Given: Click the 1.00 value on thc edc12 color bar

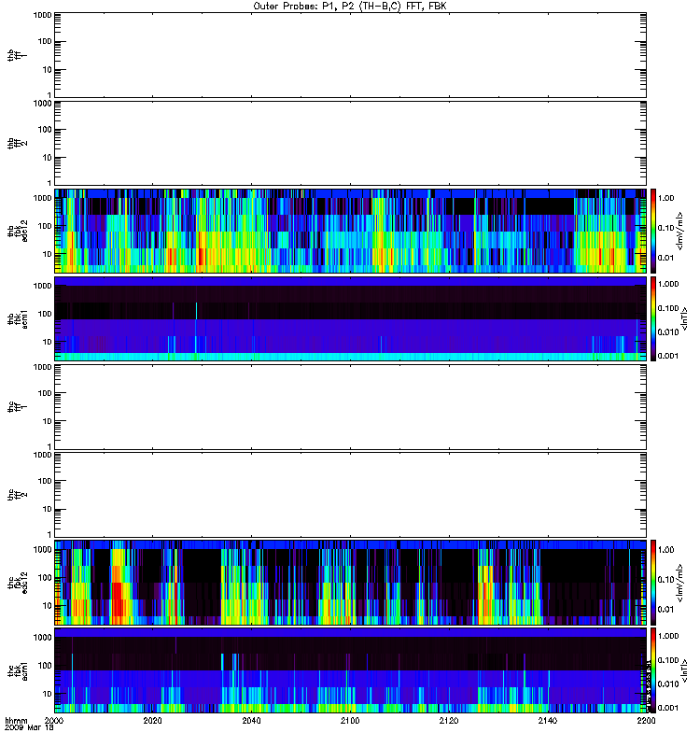Looking at the screenshot, I should [665, 549].
